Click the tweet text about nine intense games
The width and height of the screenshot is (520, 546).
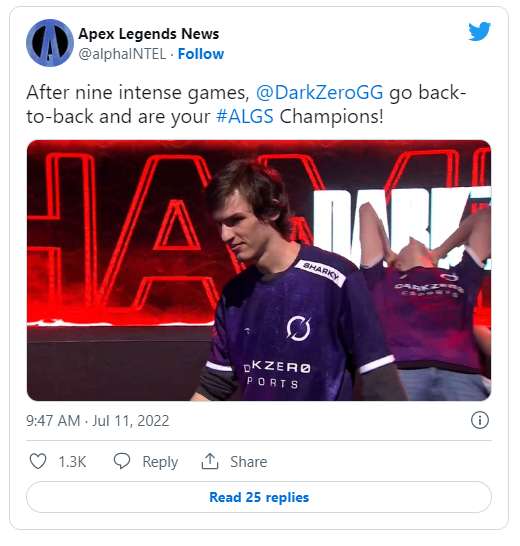click(246, 104)
